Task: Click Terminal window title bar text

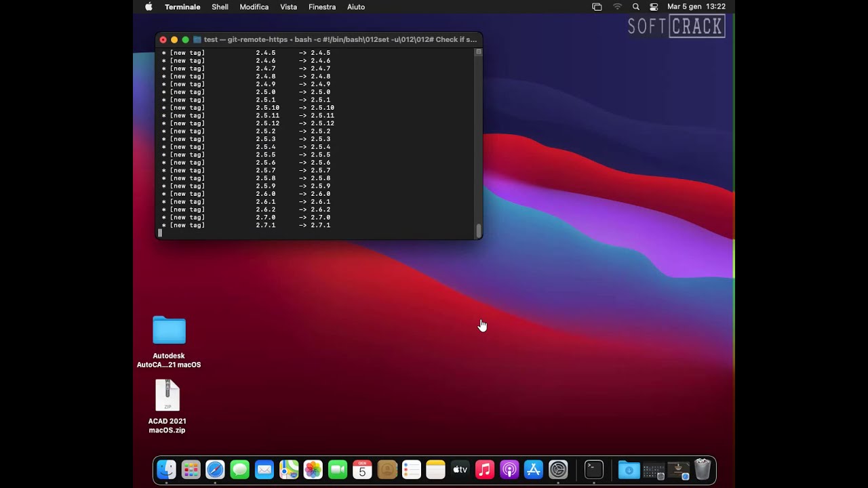Action: click(x=340, y=39)
